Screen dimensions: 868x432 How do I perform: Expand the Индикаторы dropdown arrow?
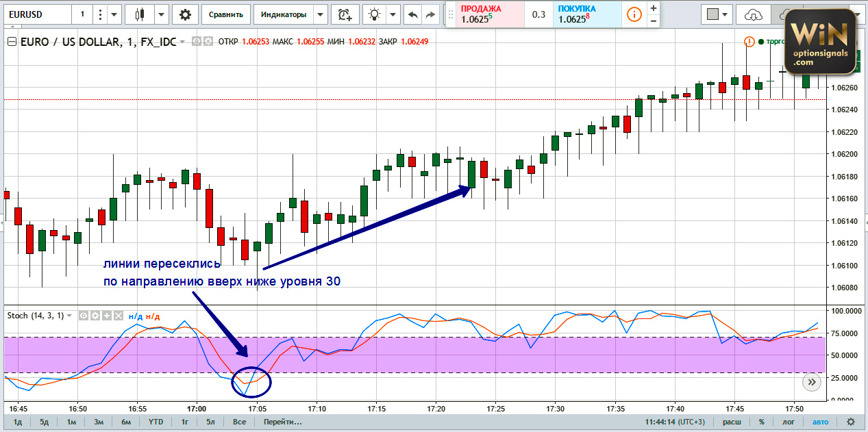coord(321,14)
